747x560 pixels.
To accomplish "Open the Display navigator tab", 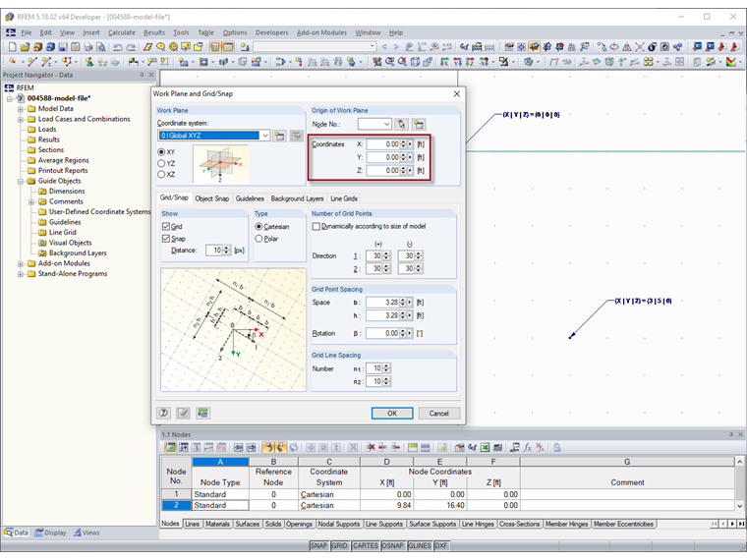I will (x=50, y=532).
